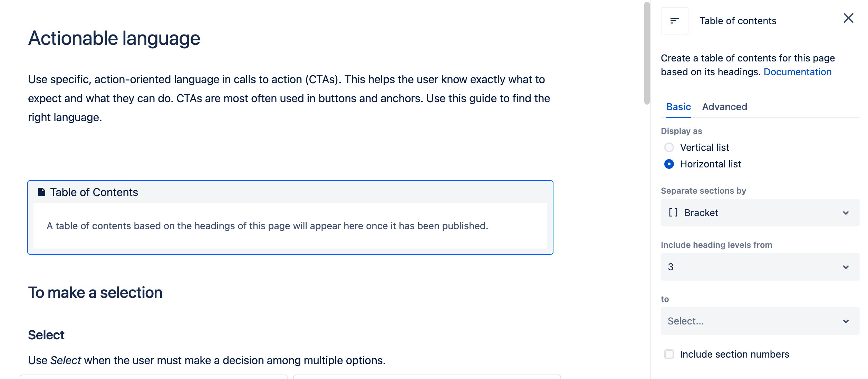Close the Table of contents panel
868x379 pixels.
848,18
